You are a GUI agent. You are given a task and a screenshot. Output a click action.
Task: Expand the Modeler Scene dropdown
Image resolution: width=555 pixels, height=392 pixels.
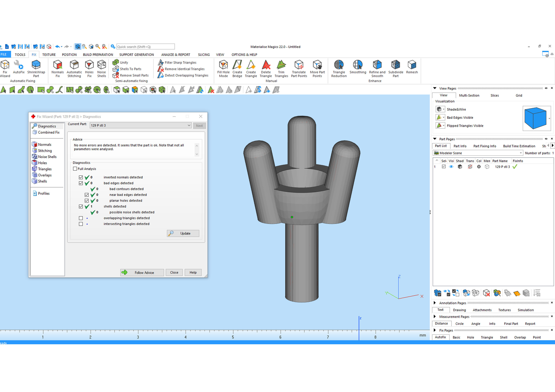[521, 153]
